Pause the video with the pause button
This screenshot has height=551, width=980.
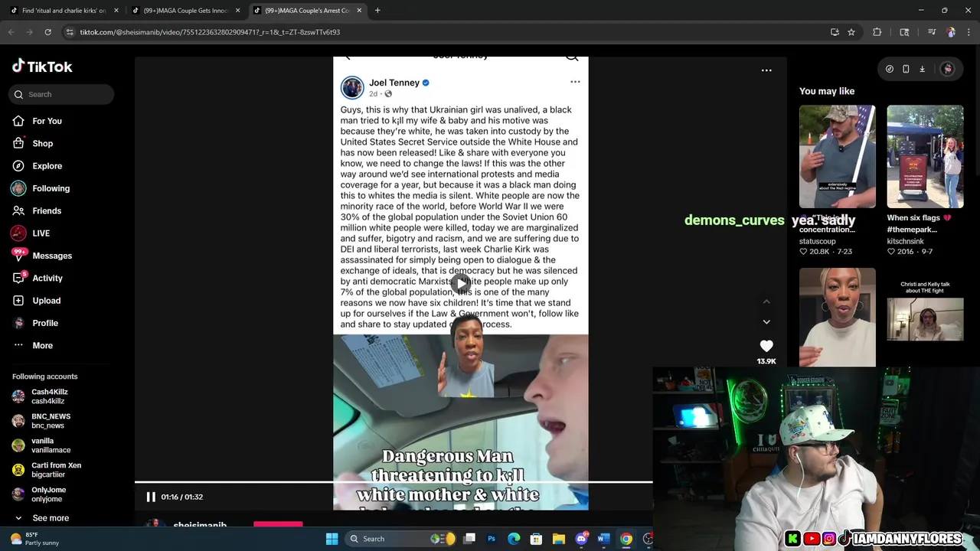[x=151, y=497]
